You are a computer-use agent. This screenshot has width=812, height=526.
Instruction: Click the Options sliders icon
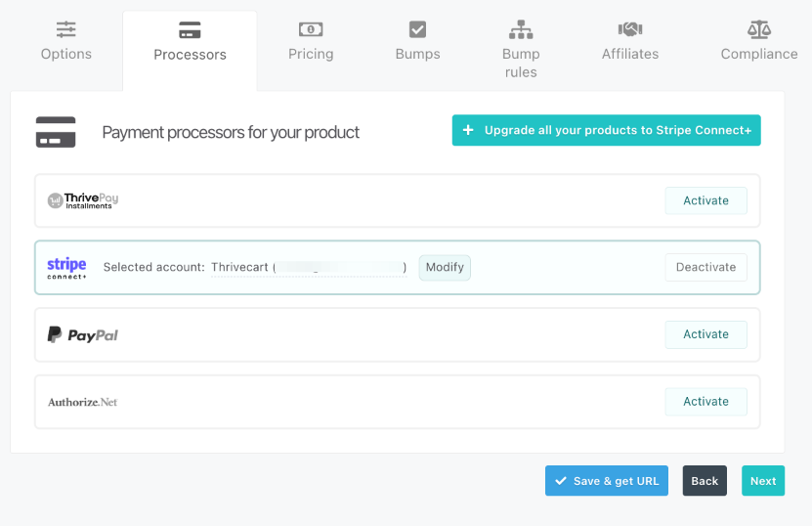tap(66, 29)
